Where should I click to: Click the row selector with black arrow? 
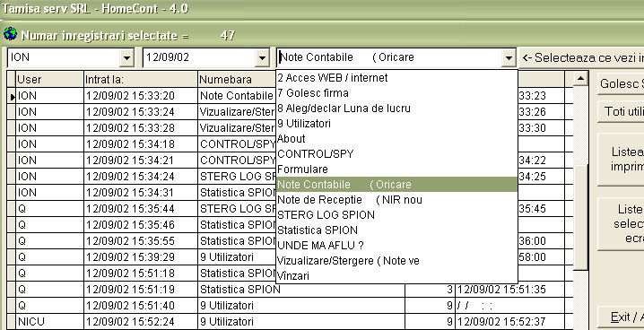pyautogui.click(x=11, y=96)
